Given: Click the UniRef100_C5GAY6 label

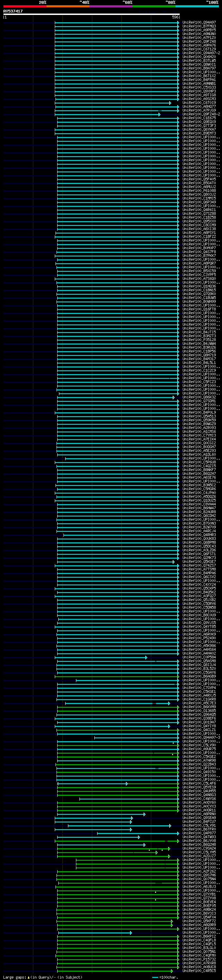Looking at the screenshot, I should pos(199,672).
